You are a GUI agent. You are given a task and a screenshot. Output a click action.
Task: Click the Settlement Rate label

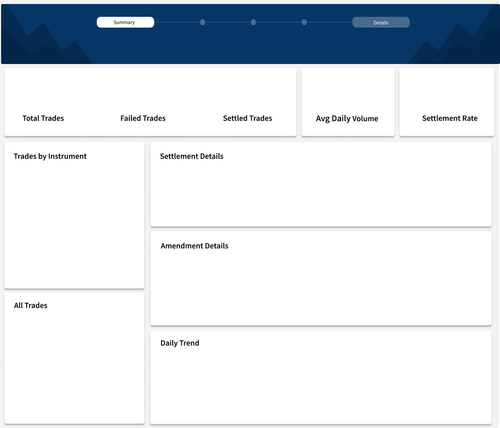click(450, 118)
